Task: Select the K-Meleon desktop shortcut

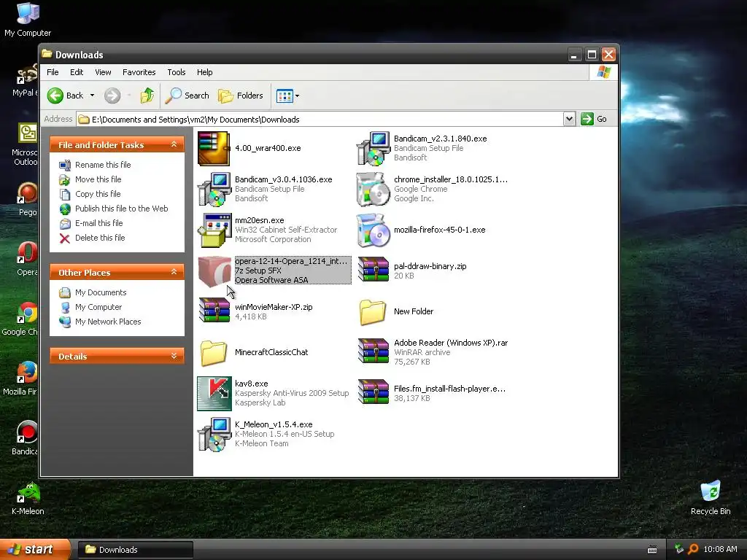Action: click(x=28, y=499)
